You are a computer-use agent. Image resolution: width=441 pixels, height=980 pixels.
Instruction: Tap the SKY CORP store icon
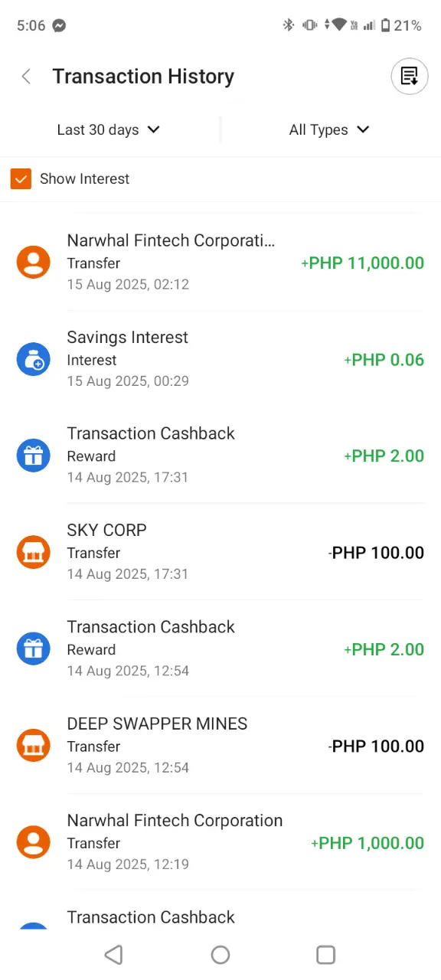point(34,552)
